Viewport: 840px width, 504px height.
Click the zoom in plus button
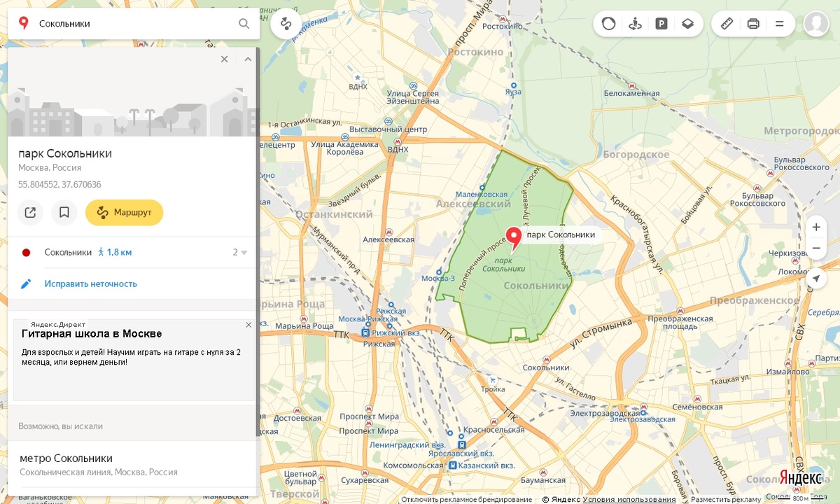[x=816, y=227]
